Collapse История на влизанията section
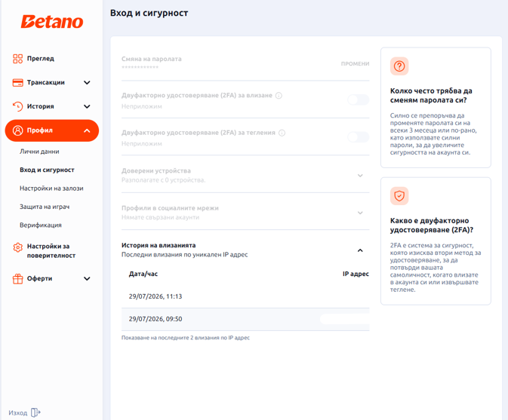This screenshot has width=508, height=420. point(360,250)
